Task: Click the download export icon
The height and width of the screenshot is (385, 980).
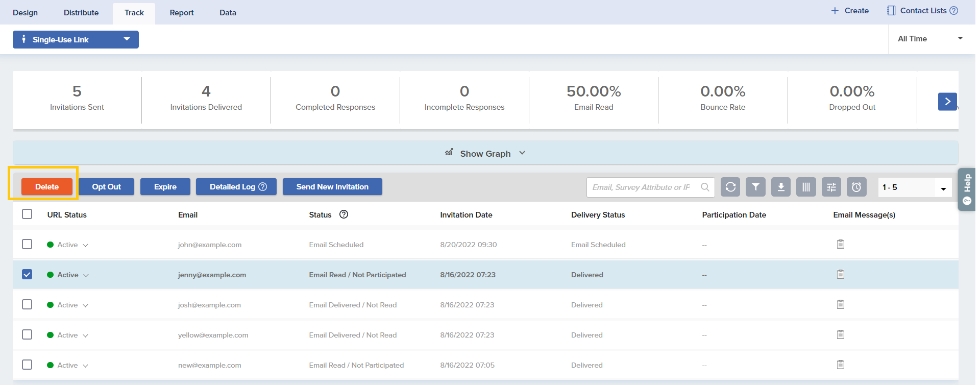Action: click(x=781, y=187)
